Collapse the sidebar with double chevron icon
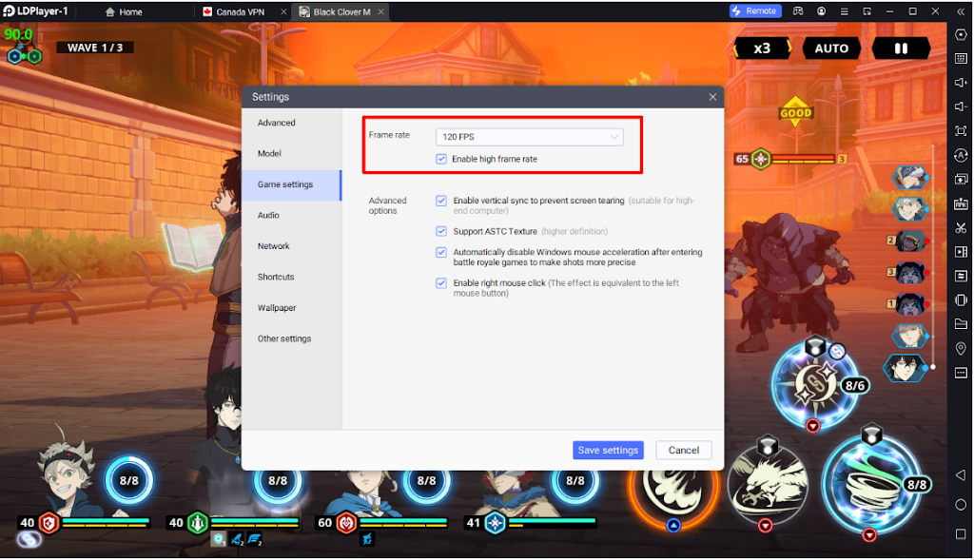 pos(961,11)
